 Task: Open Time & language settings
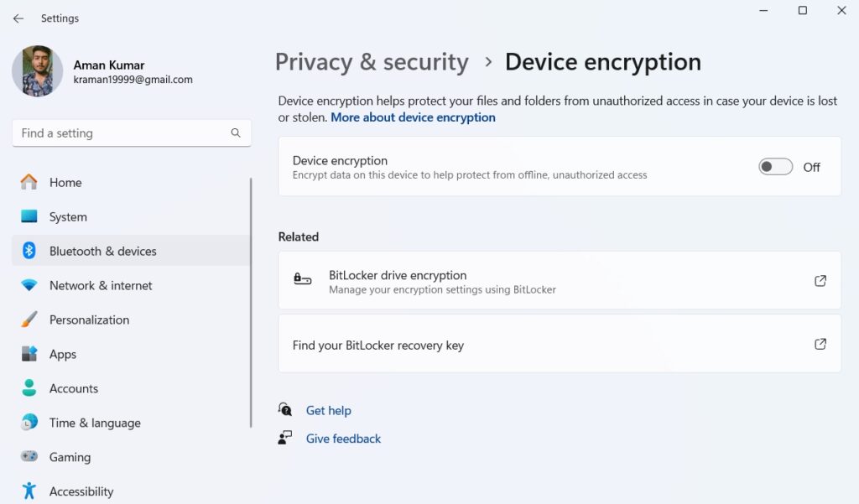132,423
